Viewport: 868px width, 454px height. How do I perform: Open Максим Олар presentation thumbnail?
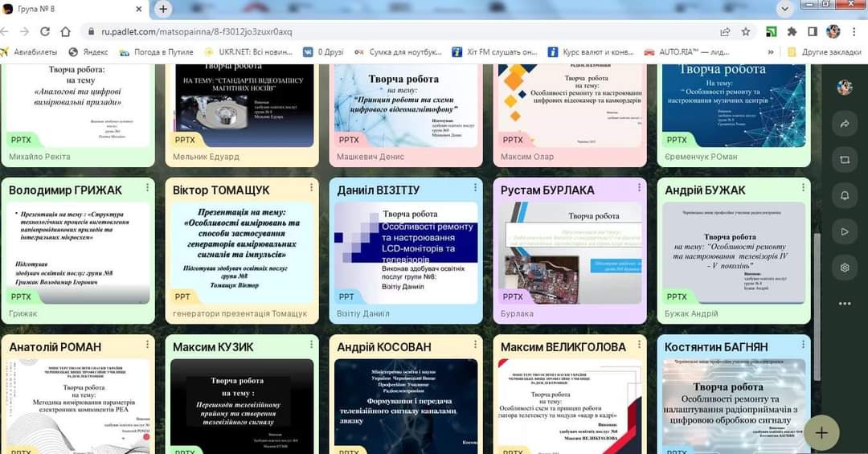pyautogui.click(x=570, y=106)
